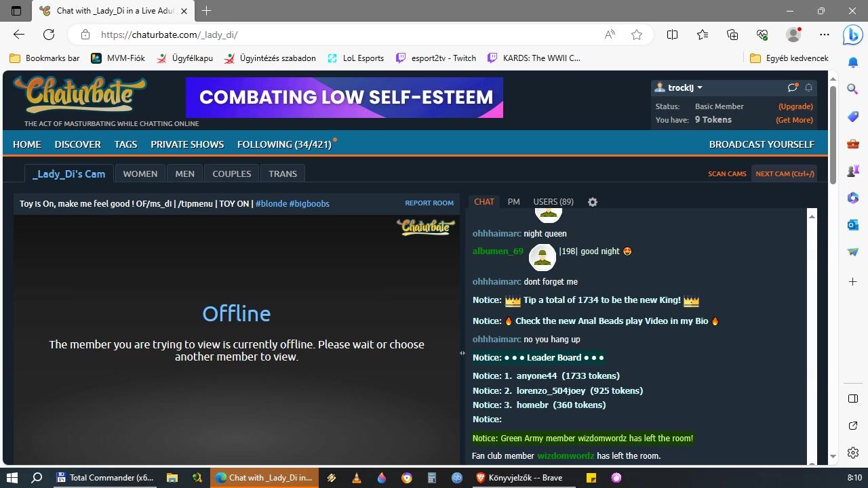Click NEXT CAM (Ctrl+/) button

(785, 174)
